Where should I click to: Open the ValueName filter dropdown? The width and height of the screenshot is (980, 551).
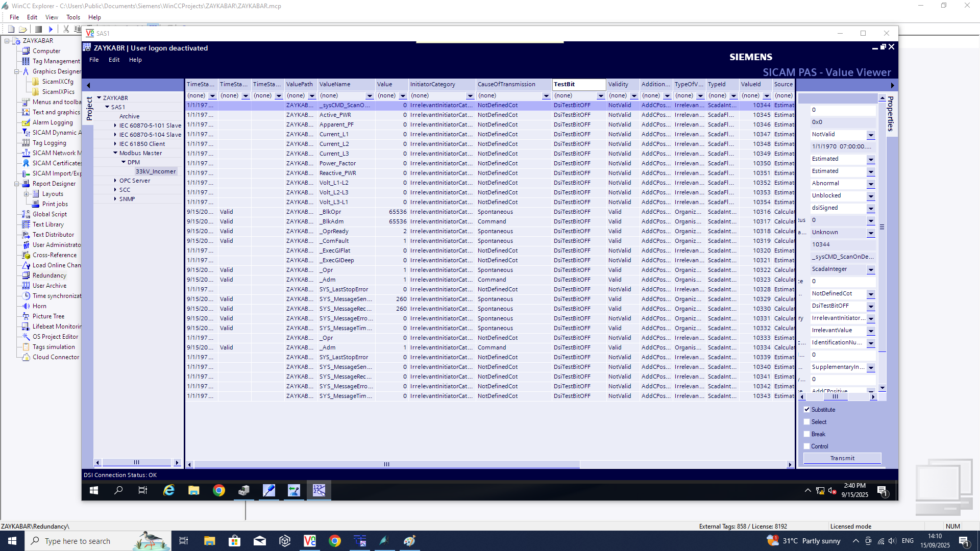pos(369,96)
